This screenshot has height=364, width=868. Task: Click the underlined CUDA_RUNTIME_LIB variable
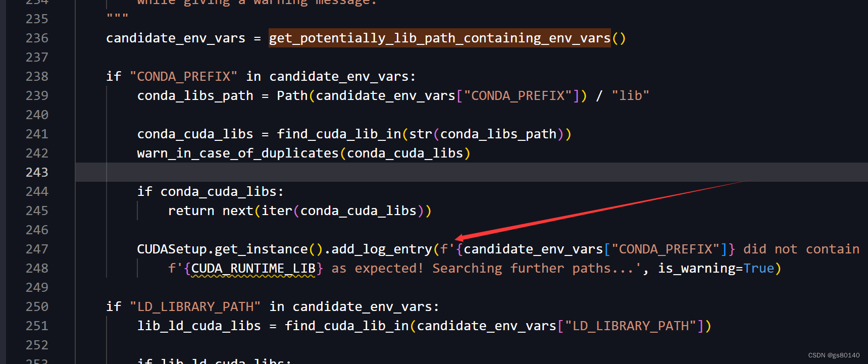coord(253,269)
